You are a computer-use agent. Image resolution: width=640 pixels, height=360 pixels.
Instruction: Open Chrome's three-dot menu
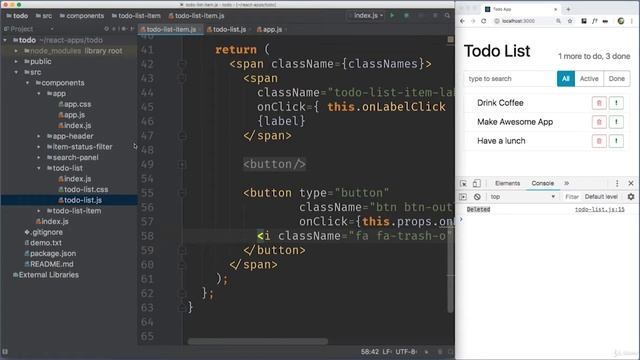[632, 21]
